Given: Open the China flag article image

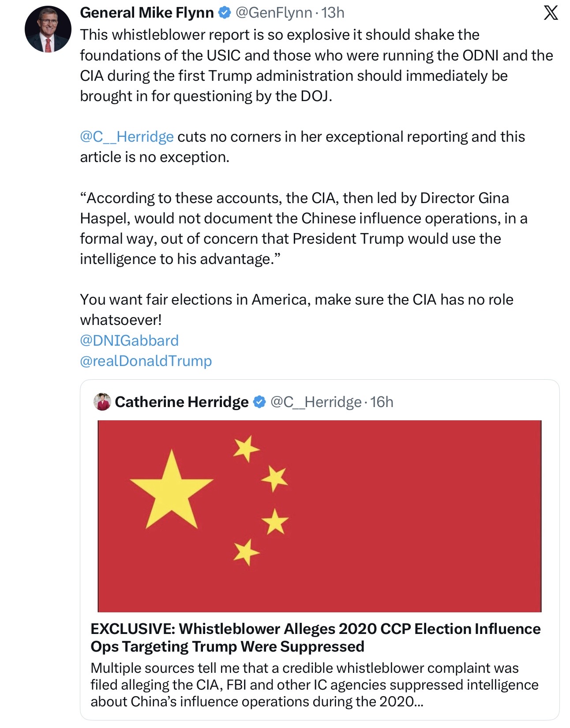Looking at the screenshot, I should coord(319,516).
